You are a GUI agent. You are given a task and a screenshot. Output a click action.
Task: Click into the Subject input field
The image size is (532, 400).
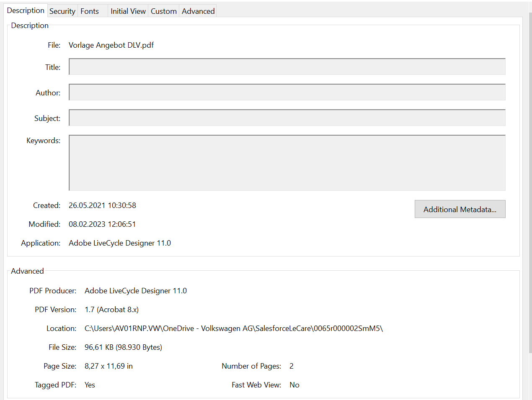287,118
